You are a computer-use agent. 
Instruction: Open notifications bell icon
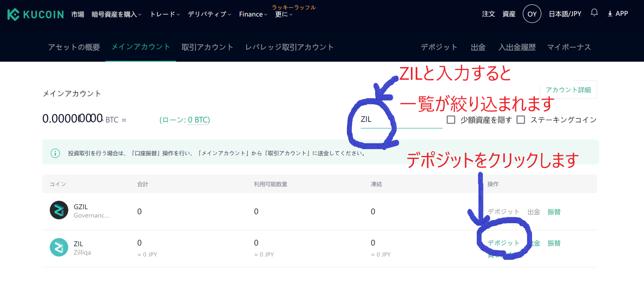tap(594, 13)
